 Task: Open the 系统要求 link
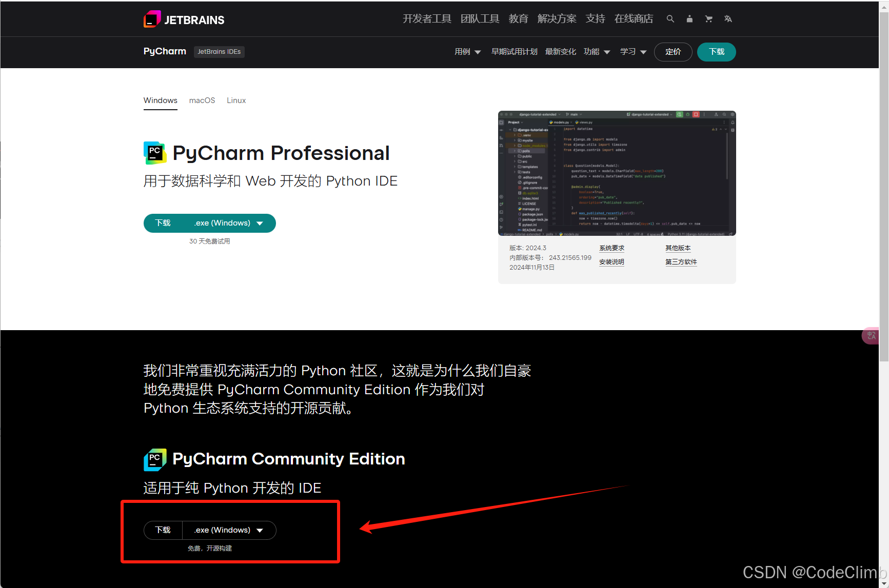tap(611, 248)
